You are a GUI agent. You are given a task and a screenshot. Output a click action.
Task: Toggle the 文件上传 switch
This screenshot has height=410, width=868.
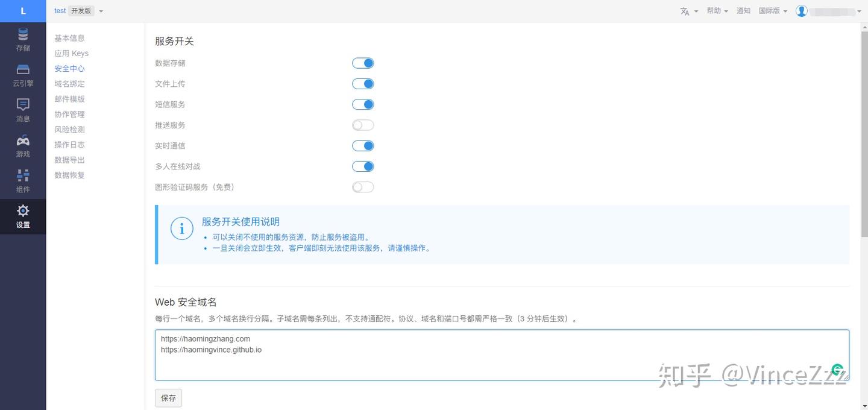(363, 84)
